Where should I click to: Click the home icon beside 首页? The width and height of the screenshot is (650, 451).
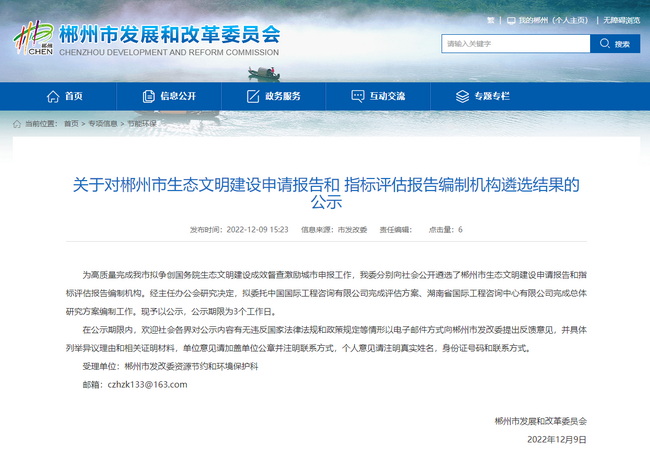coord(53,96)
